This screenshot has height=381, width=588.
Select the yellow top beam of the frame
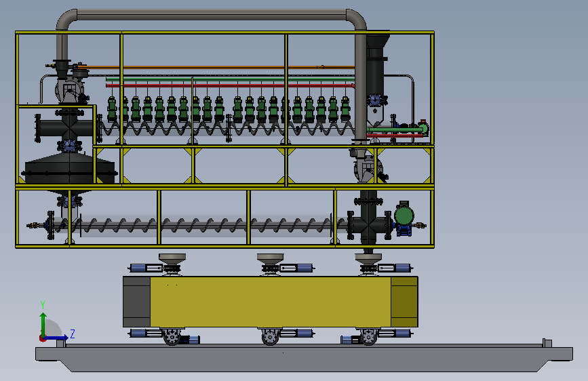[x=224, y=33]
